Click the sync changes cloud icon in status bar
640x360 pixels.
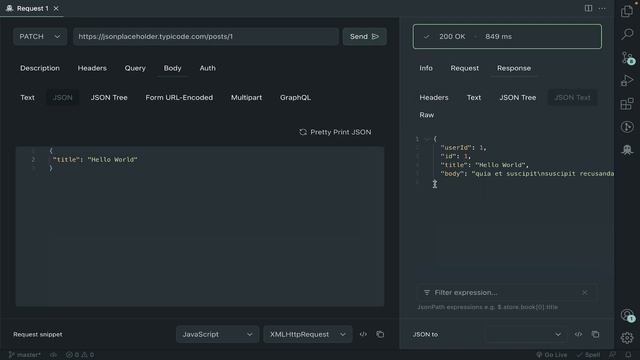53,355
